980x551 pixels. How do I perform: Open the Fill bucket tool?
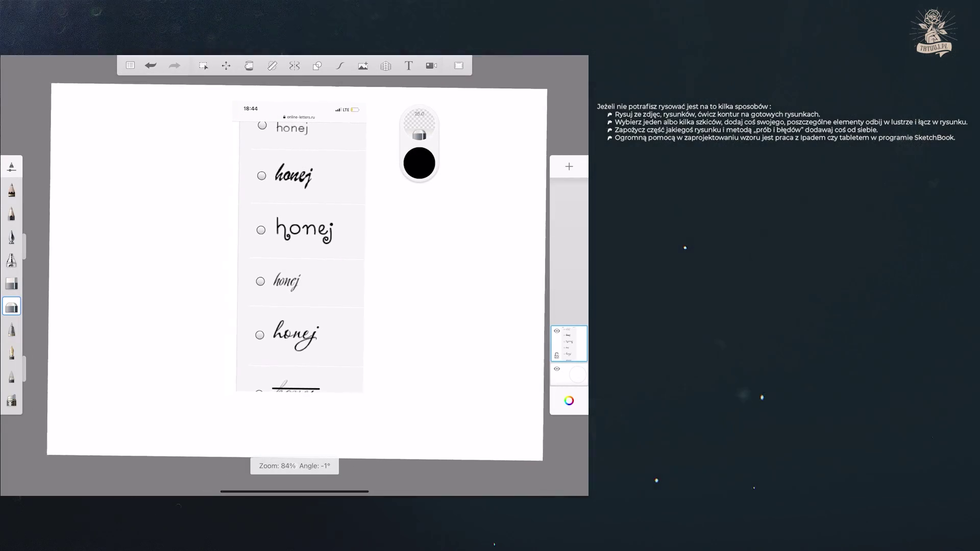[x=249, y=66]
